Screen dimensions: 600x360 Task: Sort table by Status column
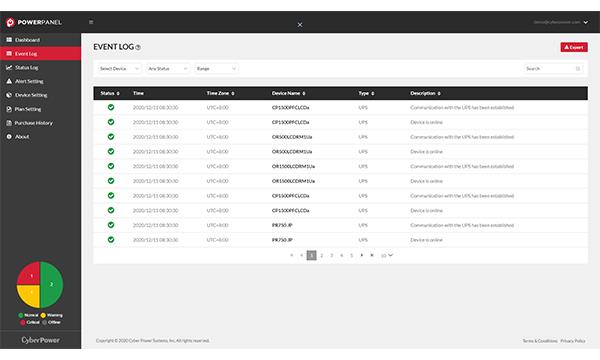point(110,93)
